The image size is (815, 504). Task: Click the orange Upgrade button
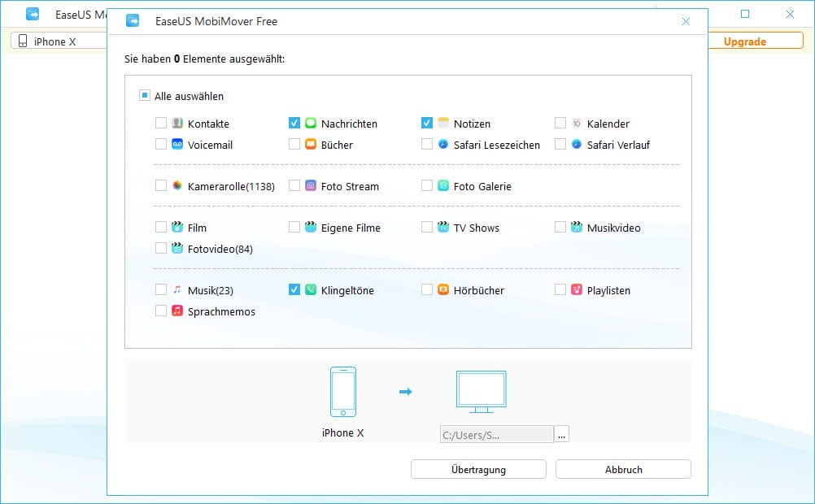744,41
